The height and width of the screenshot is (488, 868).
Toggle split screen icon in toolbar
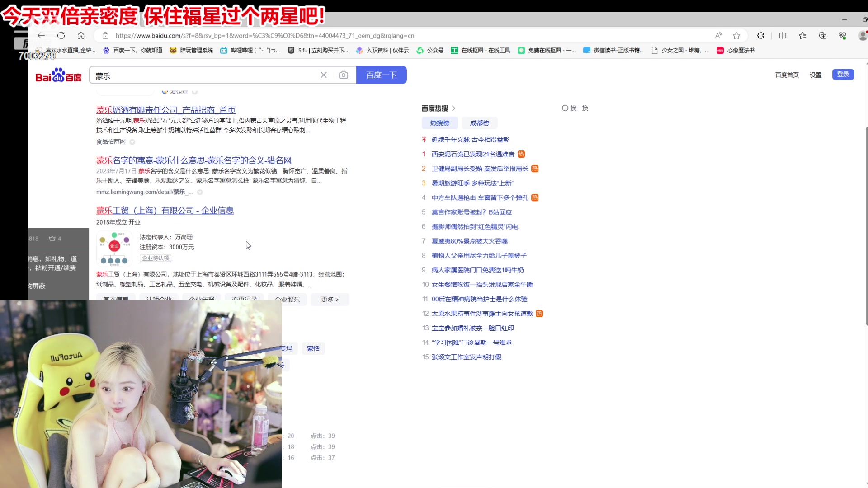783,35
